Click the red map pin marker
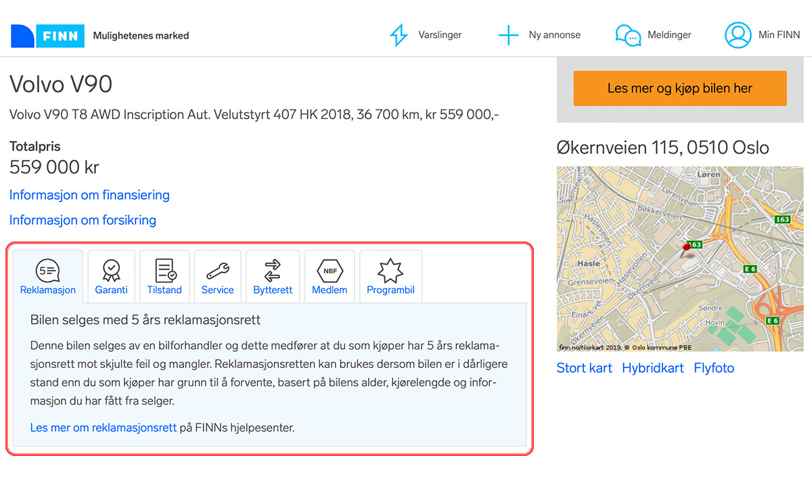This screenshot has width=812, height=504. [687, 248]
